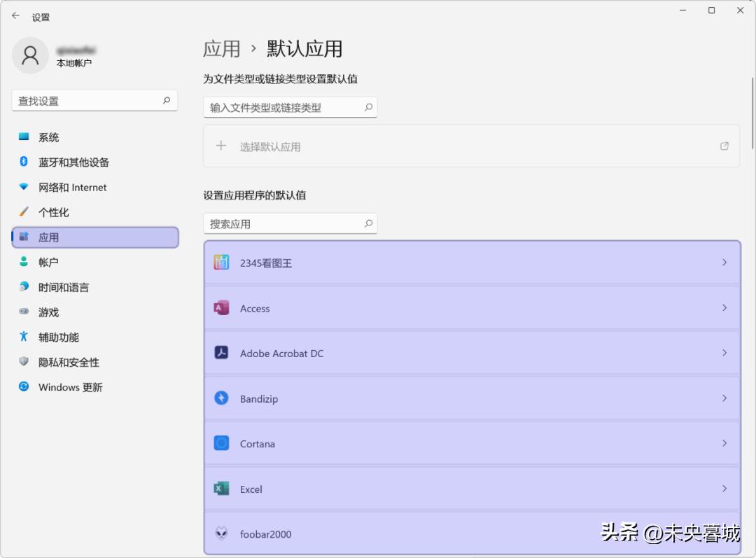Image resolution: width=756 pixels, height=558 pixels.
Task: Open 网络和 Internet settings
Action: (71, 187)
